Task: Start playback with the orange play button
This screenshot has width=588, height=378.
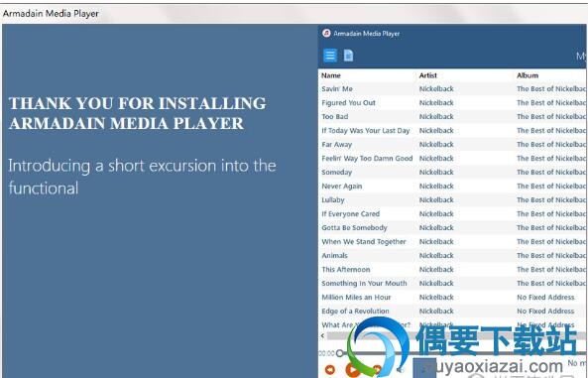Action: pyautogui.click(x=353, y=370)
